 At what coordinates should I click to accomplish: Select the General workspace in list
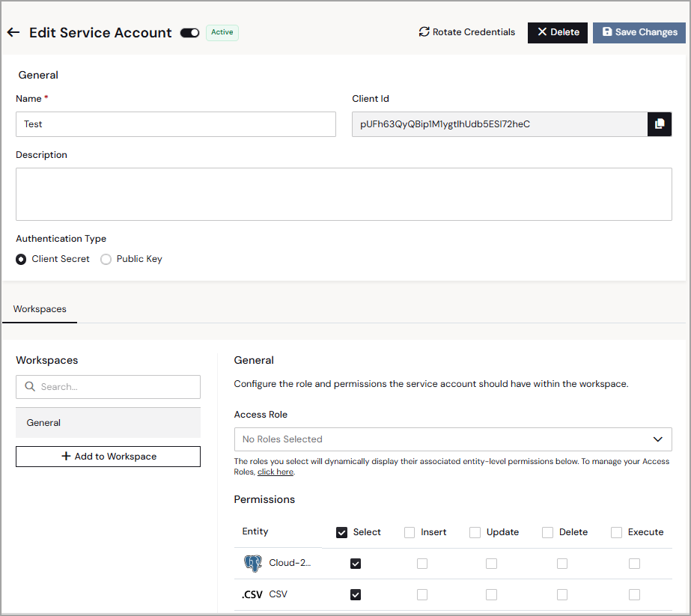coord(108,423)
